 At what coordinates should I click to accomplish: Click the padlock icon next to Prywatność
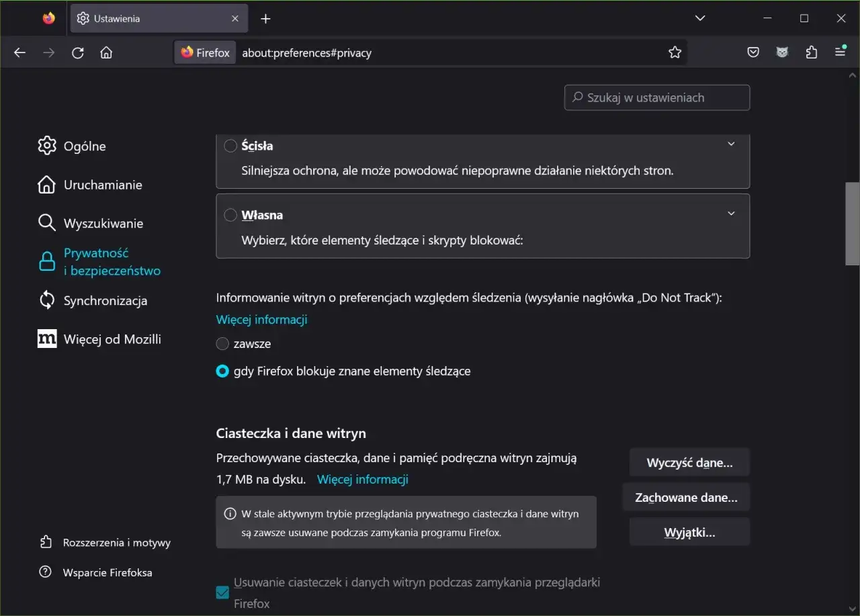tap(47, 262)
